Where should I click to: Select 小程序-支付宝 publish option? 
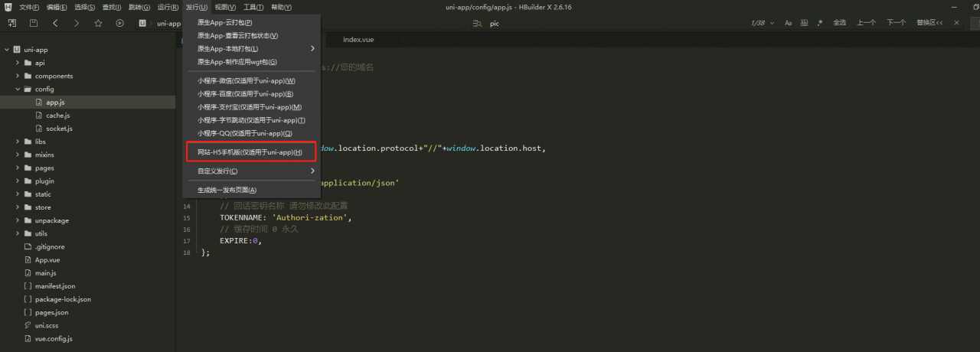coord(251,107)
